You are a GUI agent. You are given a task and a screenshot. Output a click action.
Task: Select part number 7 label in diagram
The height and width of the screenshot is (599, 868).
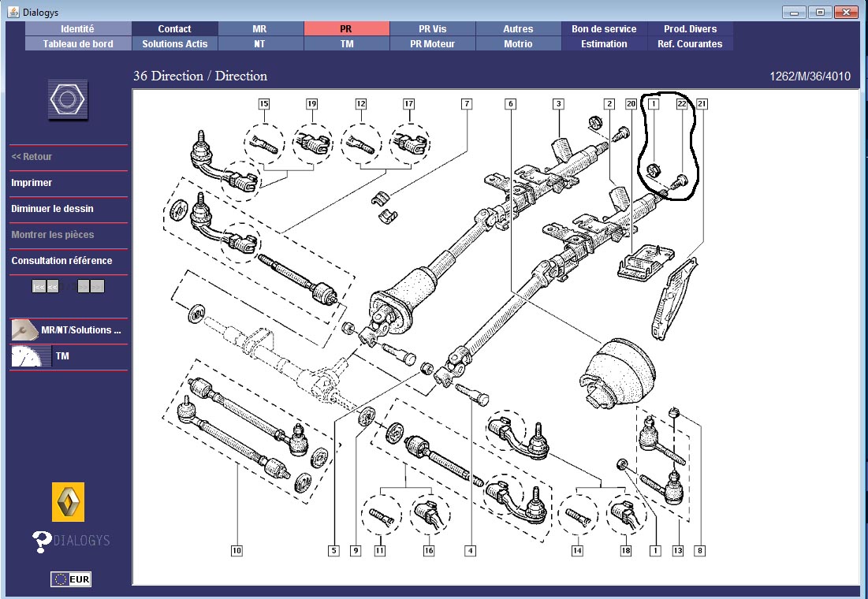[x=467, y=104]
